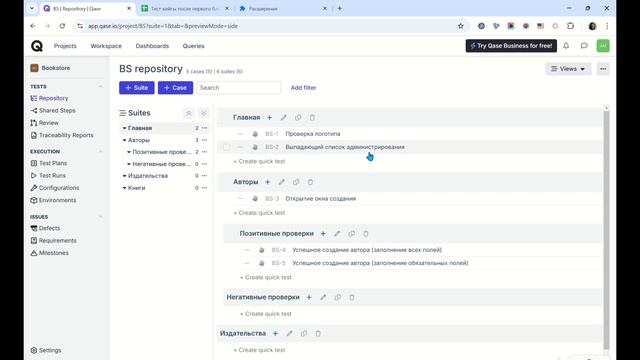Viewport: 640px width, 360px height.
Task: Collapse all suites in the tree
Action: (x=189, y=113)
